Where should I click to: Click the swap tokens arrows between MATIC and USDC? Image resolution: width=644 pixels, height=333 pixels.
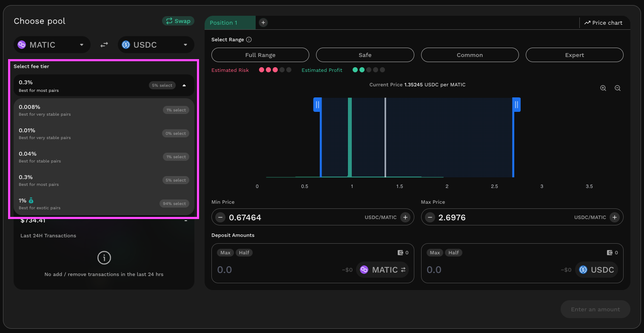pos(104,45)
